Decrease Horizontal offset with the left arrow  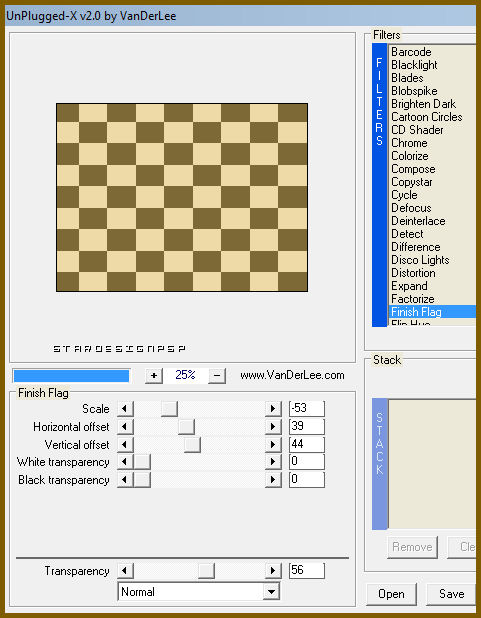tap(125, 426)
